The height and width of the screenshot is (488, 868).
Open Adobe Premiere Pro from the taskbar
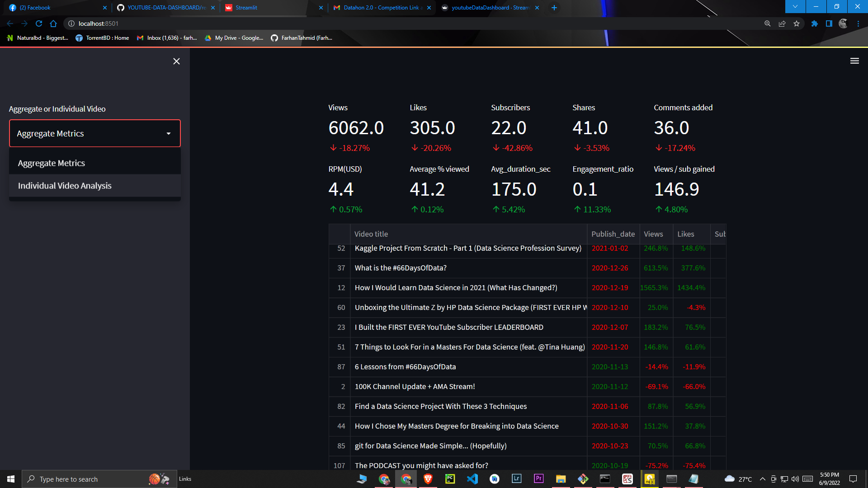pyautogui.click(x=538, y=479)
